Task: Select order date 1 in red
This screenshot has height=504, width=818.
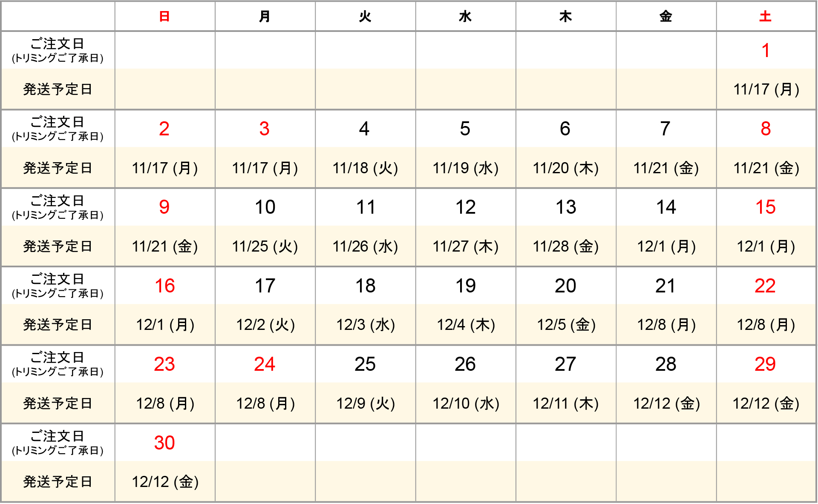Action: (765, 50)
